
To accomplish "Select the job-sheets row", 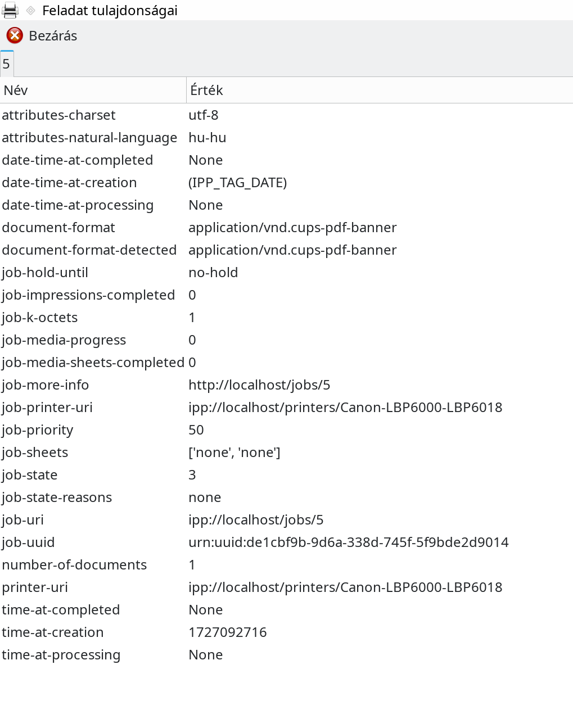I will tap(286, 453).
